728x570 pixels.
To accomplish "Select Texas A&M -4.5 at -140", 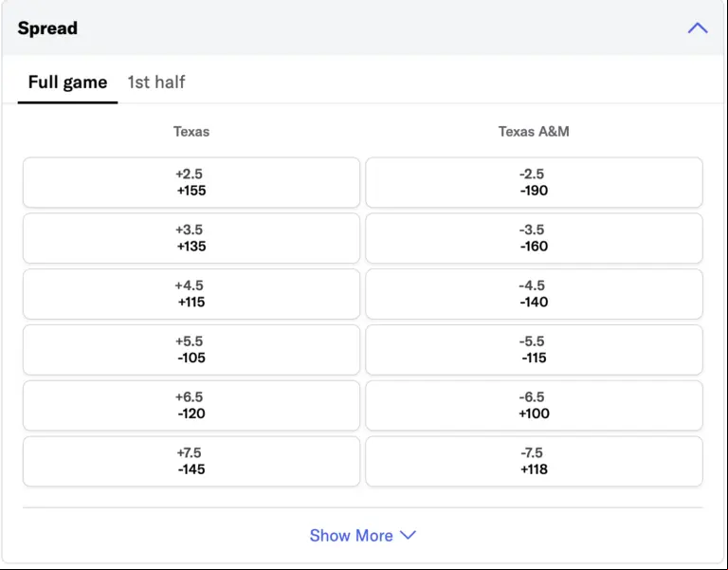I will tap(534, 294).
